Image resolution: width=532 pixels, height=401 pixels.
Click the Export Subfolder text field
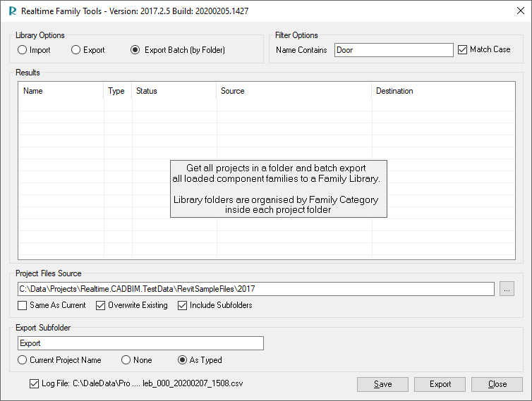[x=140, y=343]
